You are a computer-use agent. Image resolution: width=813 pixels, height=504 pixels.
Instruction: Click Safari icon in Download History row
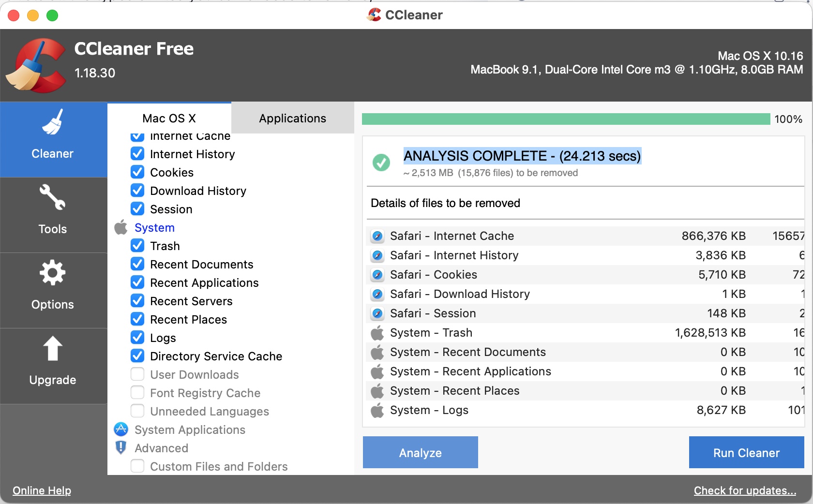click(377, 294)
